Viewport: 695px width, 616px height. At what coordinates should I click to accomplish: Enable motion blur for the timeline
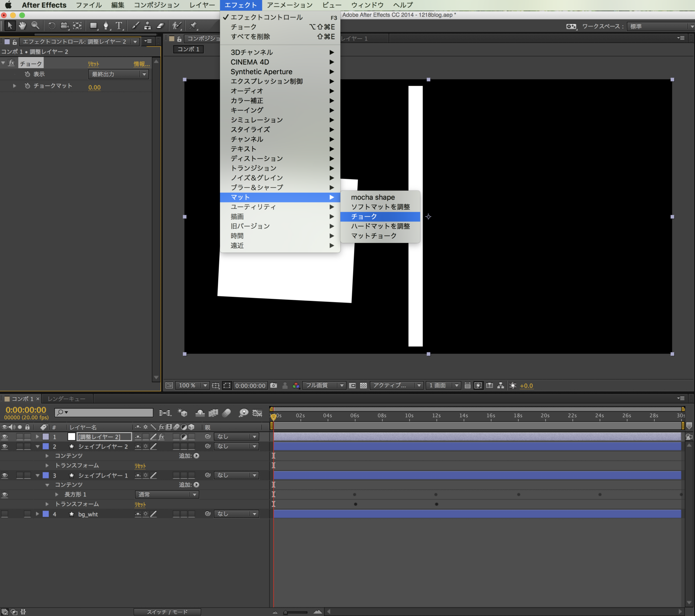(227, 413)
